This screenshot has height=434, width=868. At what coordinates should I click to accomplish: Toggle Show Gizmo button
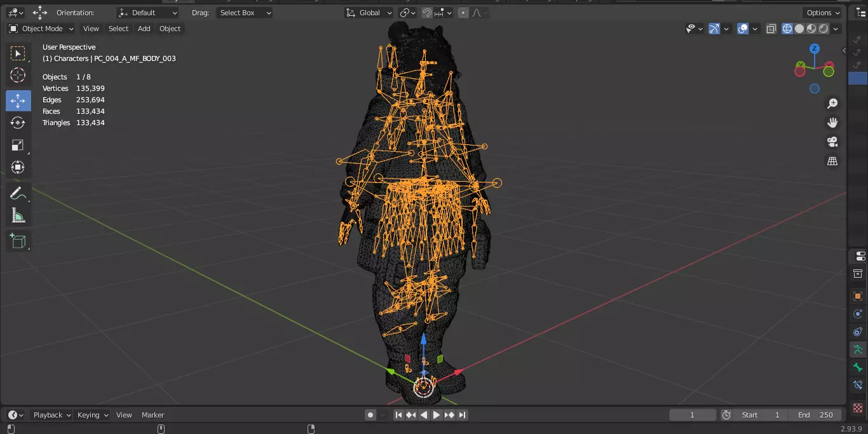(714, 29)
